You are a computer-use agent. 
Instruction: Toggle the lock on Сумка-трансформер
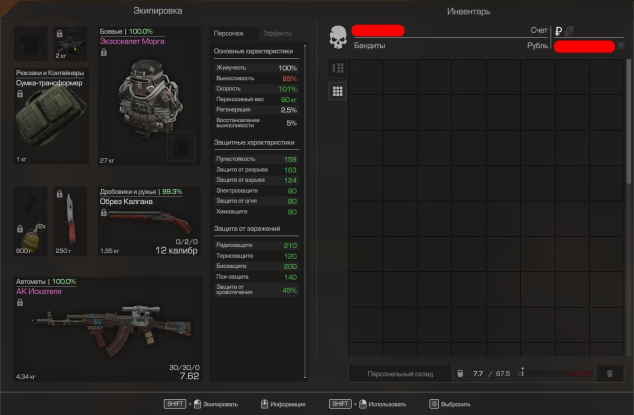coord(20,94)
